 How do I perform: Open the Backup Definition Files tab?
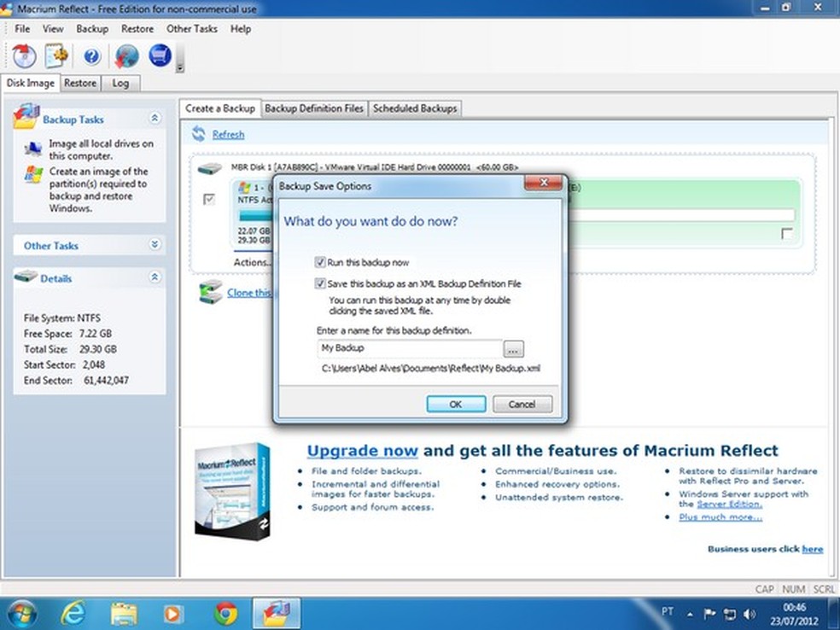[x=314, y=108]
